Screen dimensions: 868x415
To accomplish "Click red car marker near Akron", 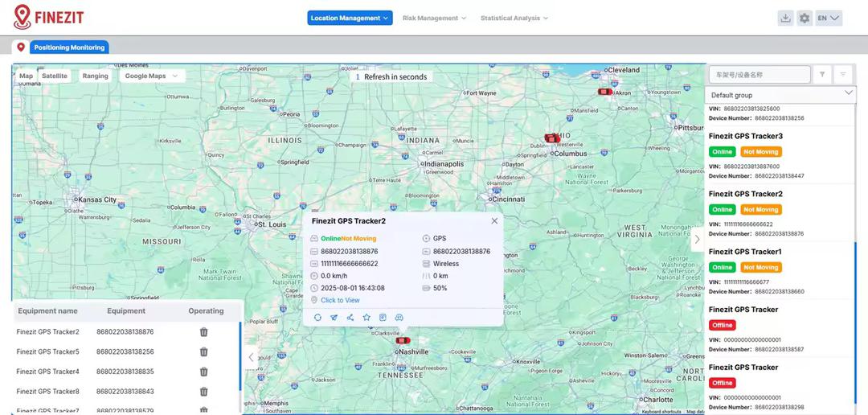I will tap(605, 92).
